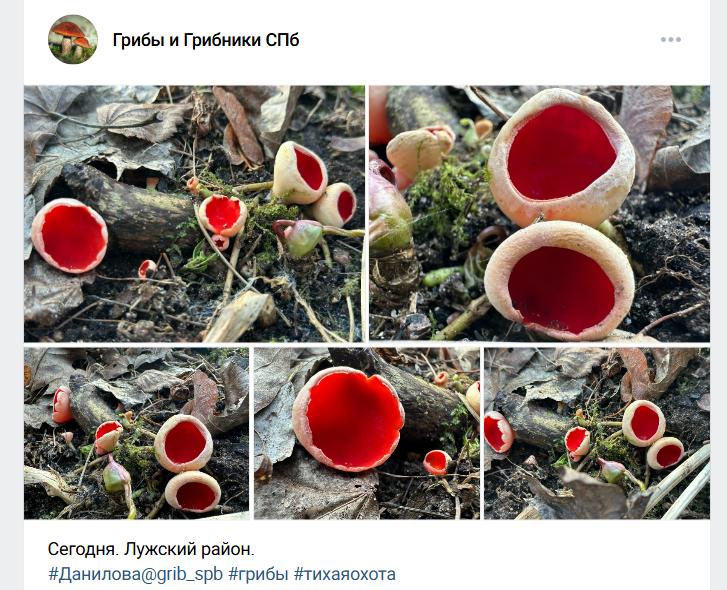The image size is (727, 590).
Task: Click the large red cup in the bottom-middle photo
Action: pos(348,419)
